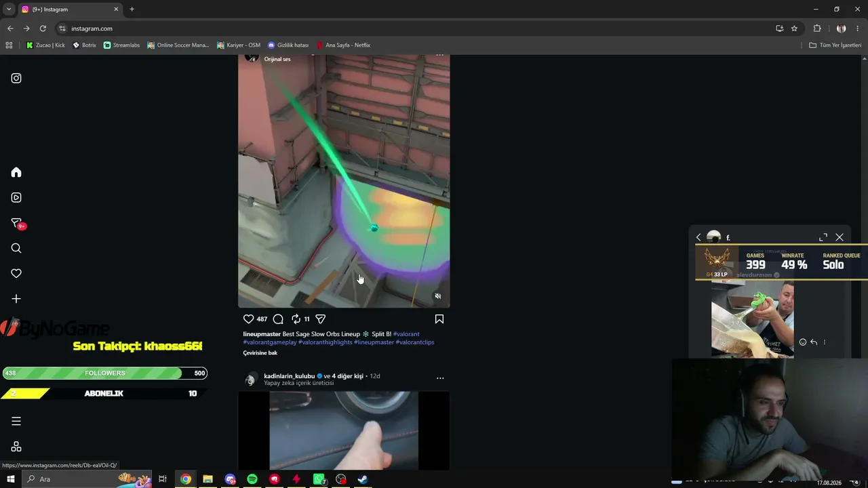Open Instagram direct messages with 9+ badge
The height and width of the screenshot is (488, 868).
[18, 224]
